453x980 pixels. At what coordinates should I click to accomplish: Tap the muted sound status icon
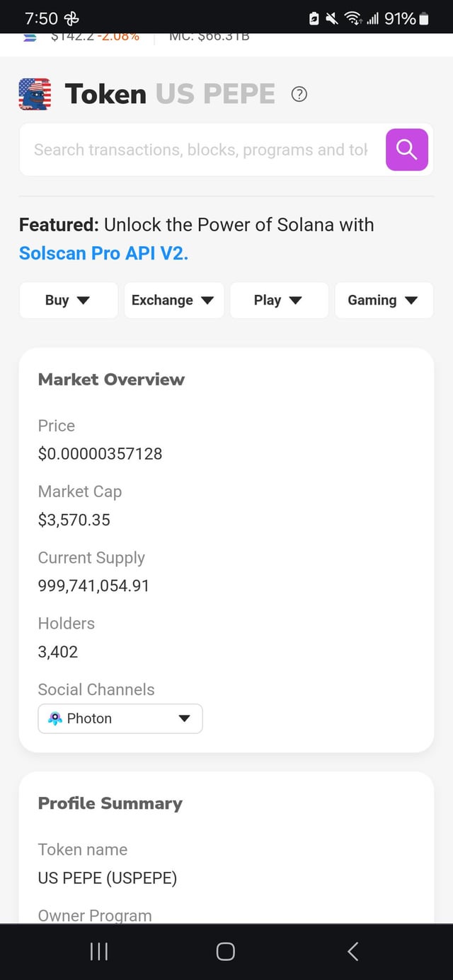pos(331,19)
